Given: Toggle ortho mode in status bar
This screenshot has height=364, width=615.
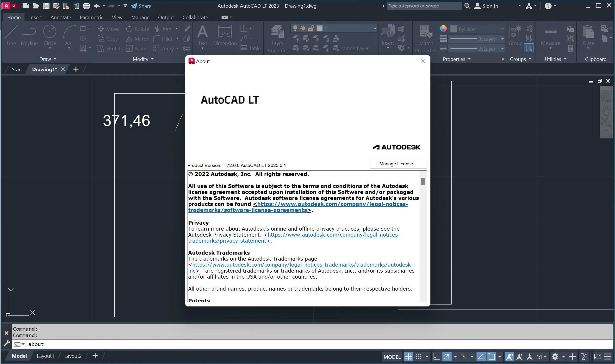Looking at the screenshot, I should click(x=436, y=356).
